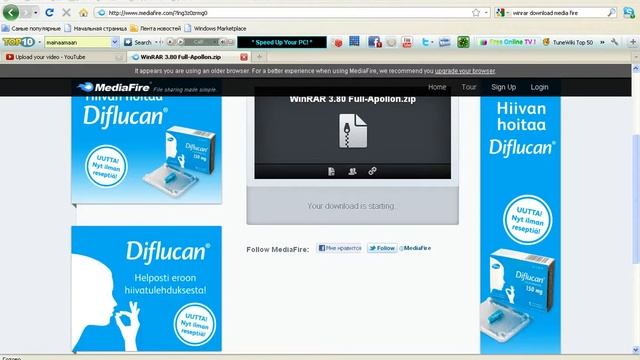Bookmark this page with the star icon
Image resolution: width=640 pixels, height=360 pixels.
476,13
